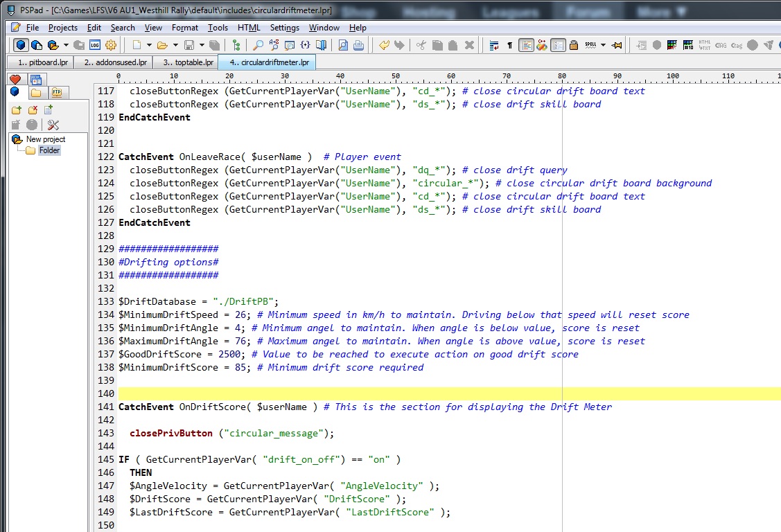Viewport: 781px width, 532px height.
Task: Undo the last edit
Action: (383, 45)
